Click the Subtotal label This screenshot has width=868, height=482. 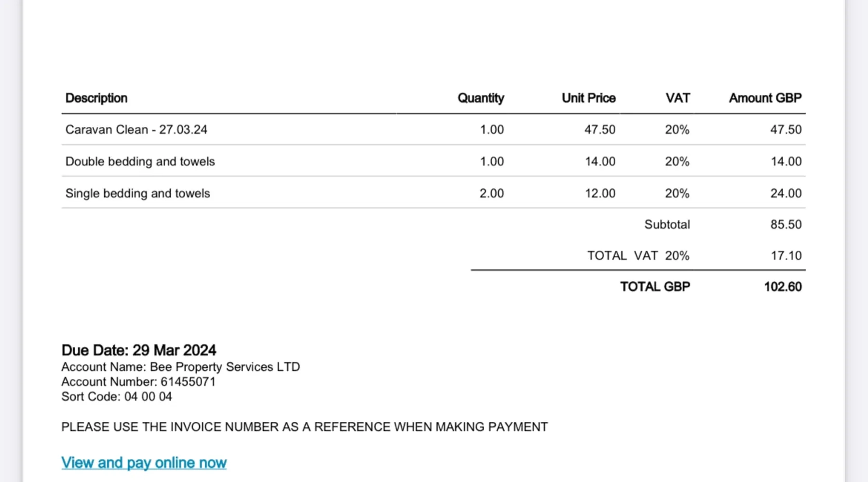click(667, 225)
